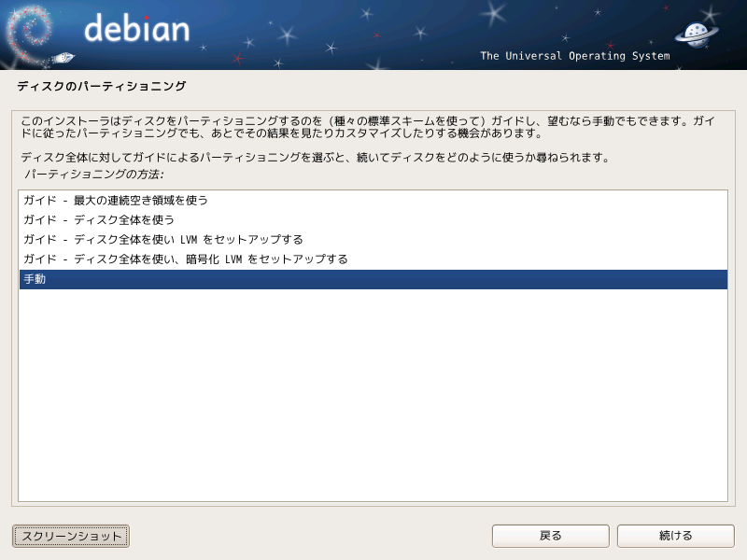This screenshot has width=747, height=560.
Task: Click the planet icon in banner
Action: click(x=697, y=35)
